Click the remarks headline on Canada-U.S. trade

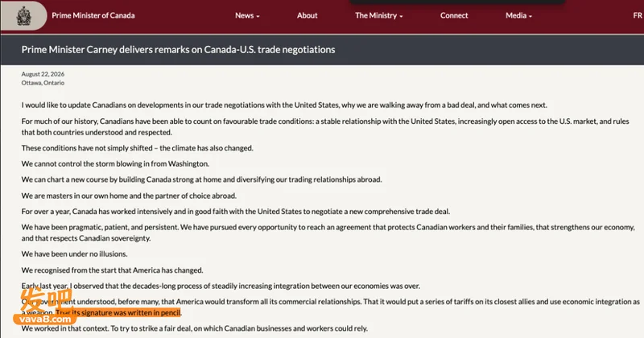[x=178, y=50]
